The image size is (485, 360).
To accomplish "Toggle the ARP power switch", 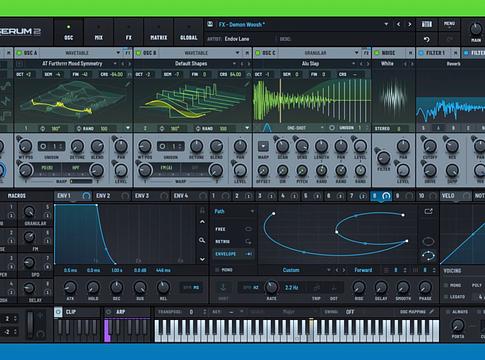I will point(108,312).
